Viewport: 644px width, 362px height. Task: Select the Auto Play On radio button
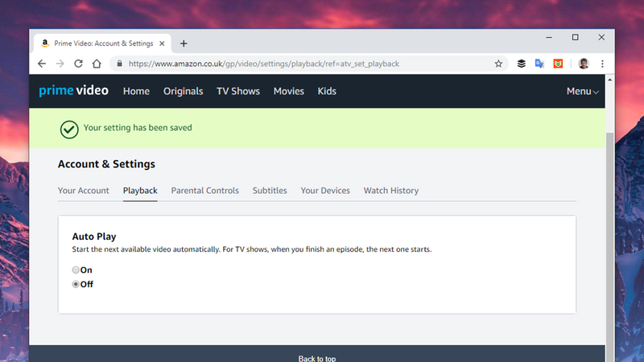tap(76, 269)
